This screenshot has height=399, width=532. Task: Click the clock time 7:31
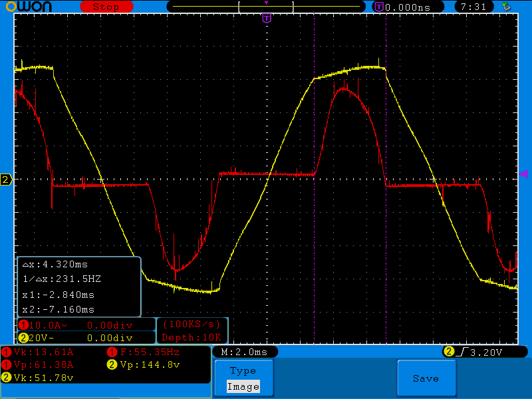click(473, 7)
